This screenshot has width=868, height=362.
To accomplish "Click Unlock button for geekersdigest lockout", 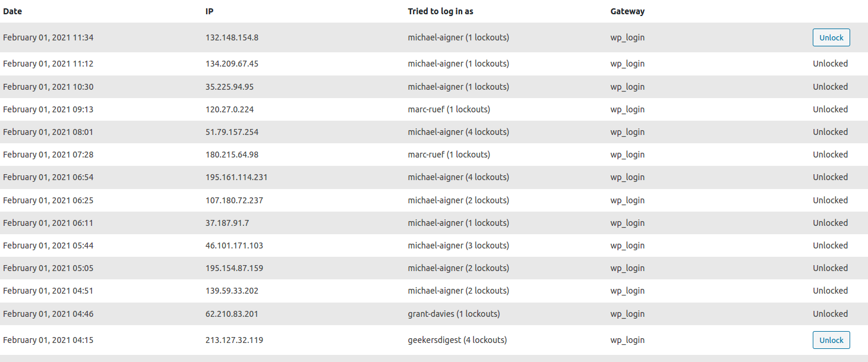I will click(831, 340).
